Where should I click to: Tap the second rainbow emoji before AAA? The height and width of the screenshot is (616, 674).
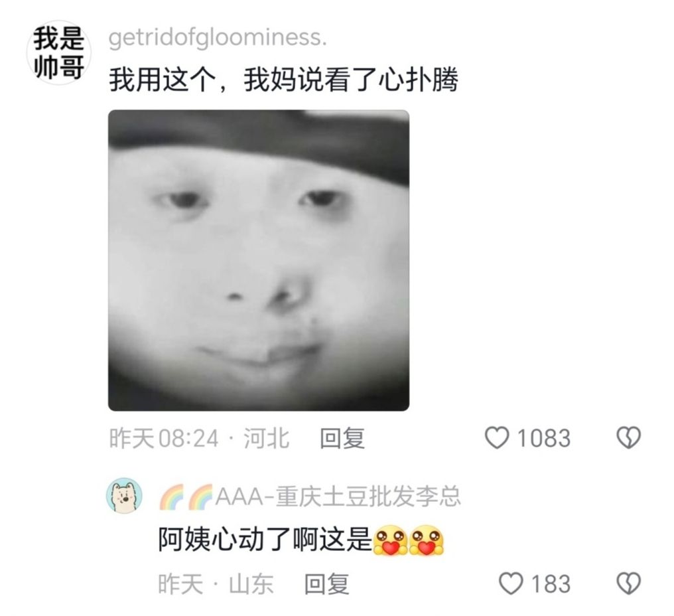200,497
